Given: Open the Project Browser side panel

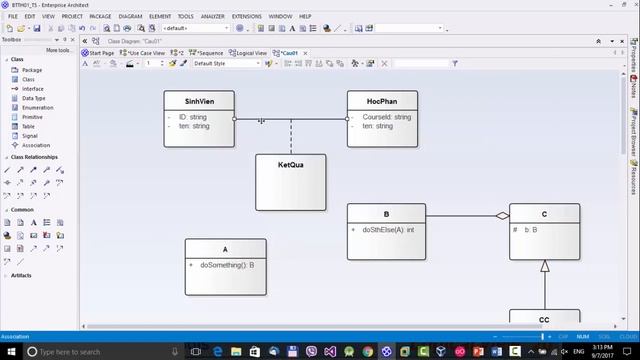Looking at the screenshot, I should [633, 131].
